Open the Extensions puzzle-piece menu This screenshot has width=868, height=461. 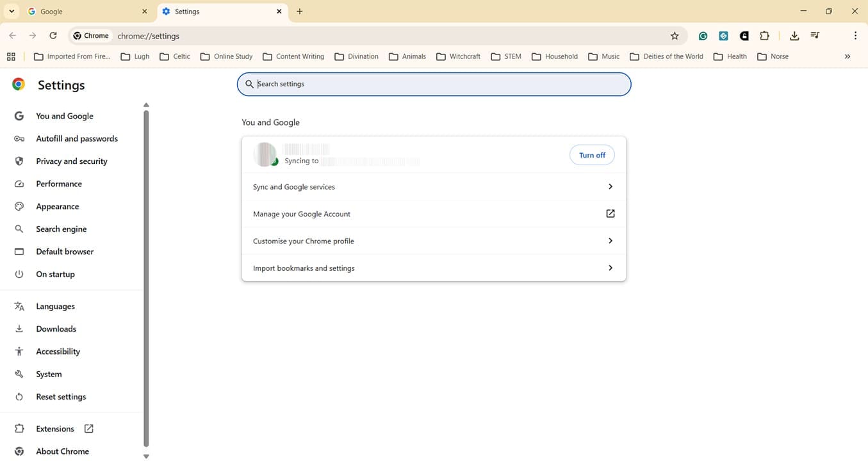click(765, 36)
